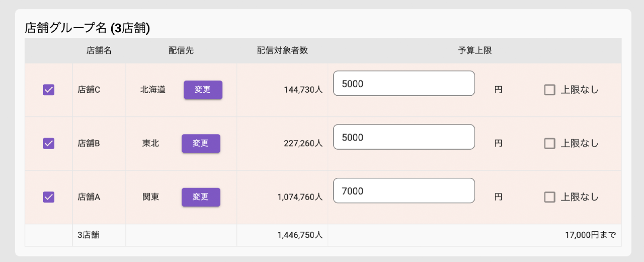Enable 上限なし for 店舗C
The width and height of the screenshot is (644, 262).
[550, 90]
